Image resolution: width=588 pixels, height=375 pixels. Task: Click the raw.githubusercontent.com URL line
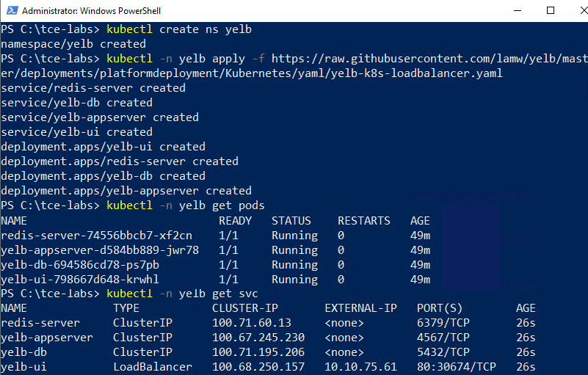click(x=429, y=59)
